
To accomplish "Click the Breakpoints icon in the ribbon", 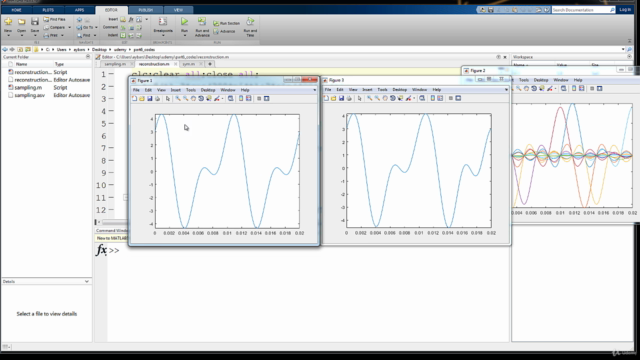I will [x=162, y=22].
